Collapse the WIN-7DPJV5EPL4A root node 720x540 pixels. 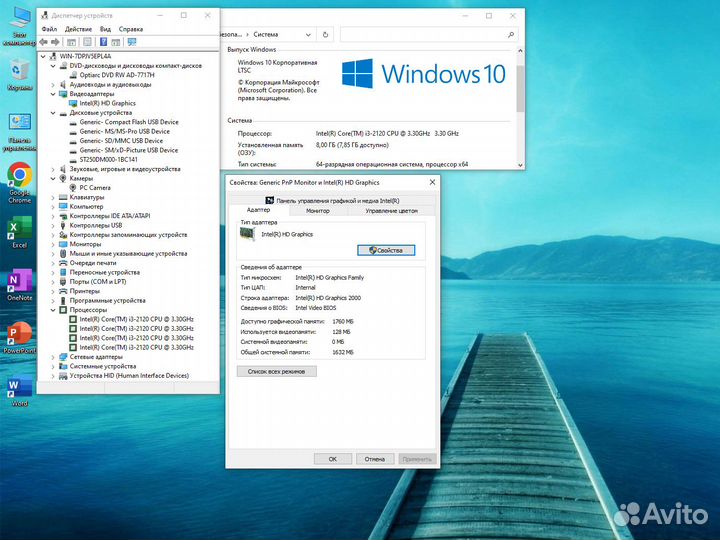pyautogui.click(x=43, y=56)
